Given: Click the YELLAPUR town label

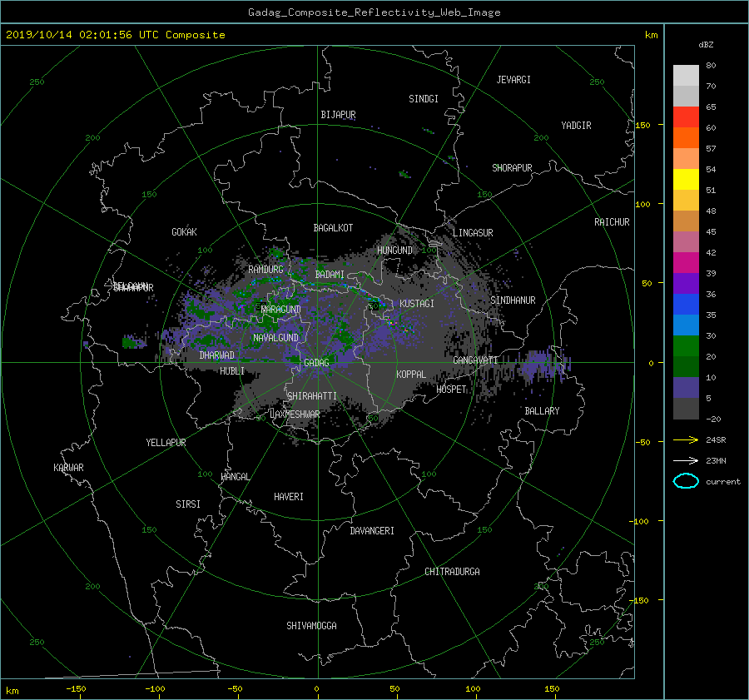Looking at the screenshot, I should (x=166, y=443).
